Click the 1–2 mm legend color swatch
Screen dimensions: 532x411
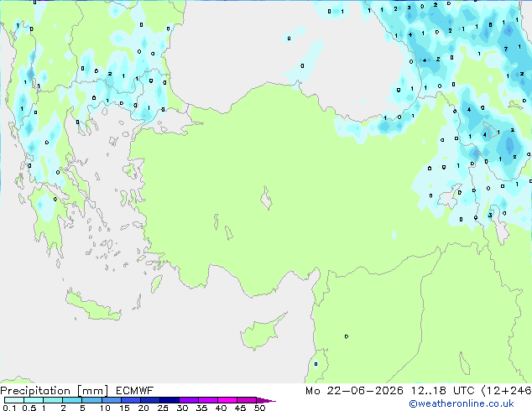[x=53, y=400]
